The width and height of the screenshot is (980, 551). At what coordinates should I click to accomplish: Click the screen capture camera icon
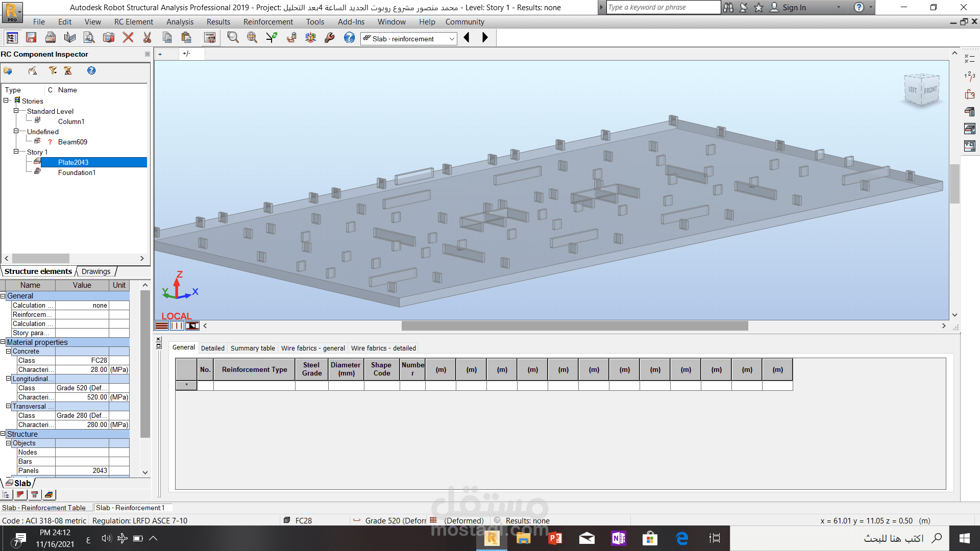[109, 38]
